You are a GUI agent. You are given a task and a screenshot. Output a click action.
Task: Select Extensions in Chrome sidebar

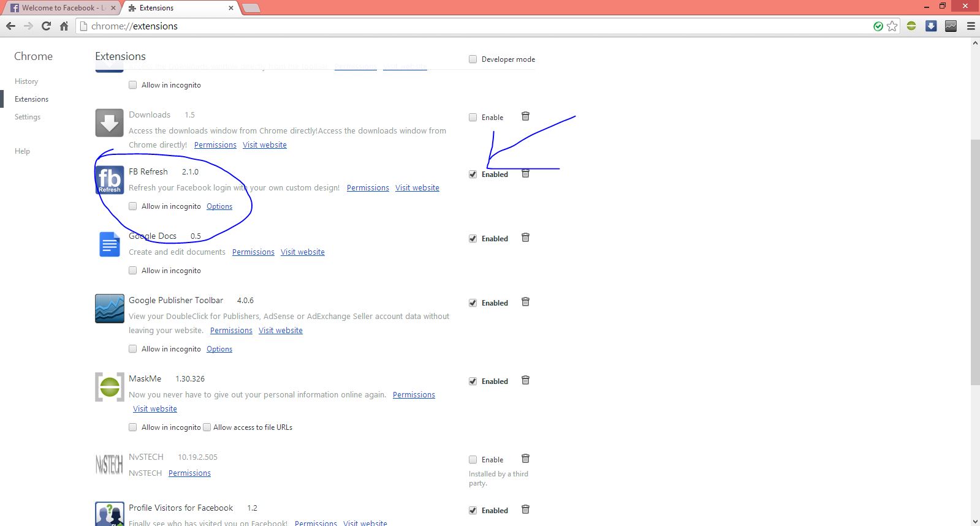pyautogui.click(x=31, y=99)
